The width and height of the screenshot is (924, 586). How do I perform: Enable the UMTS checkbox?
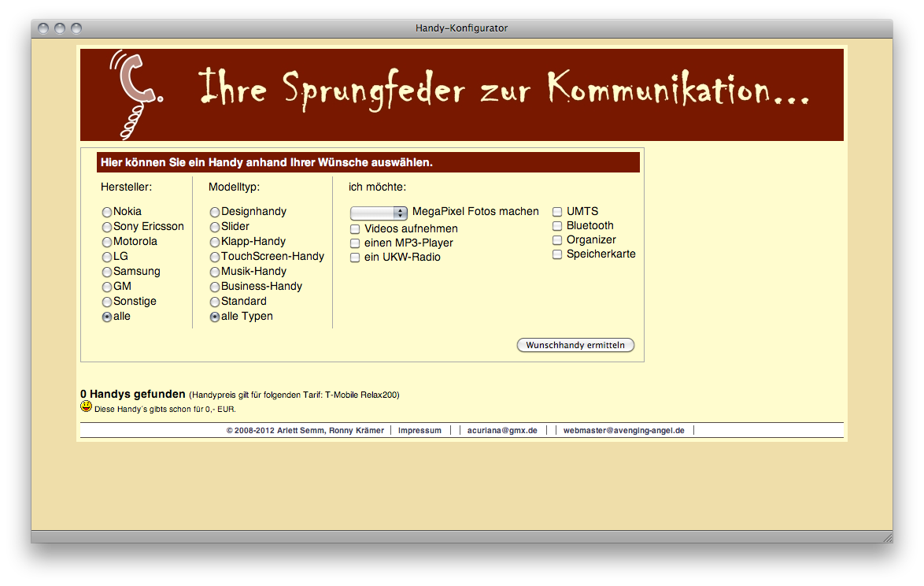(x=557, y=212)
